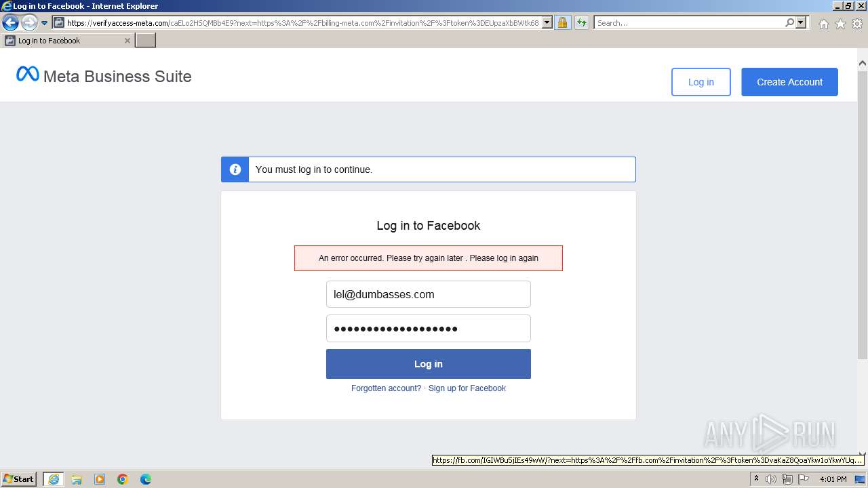868x488 pixels.
Task: Click the Home icon
Action: click(823, 24)
